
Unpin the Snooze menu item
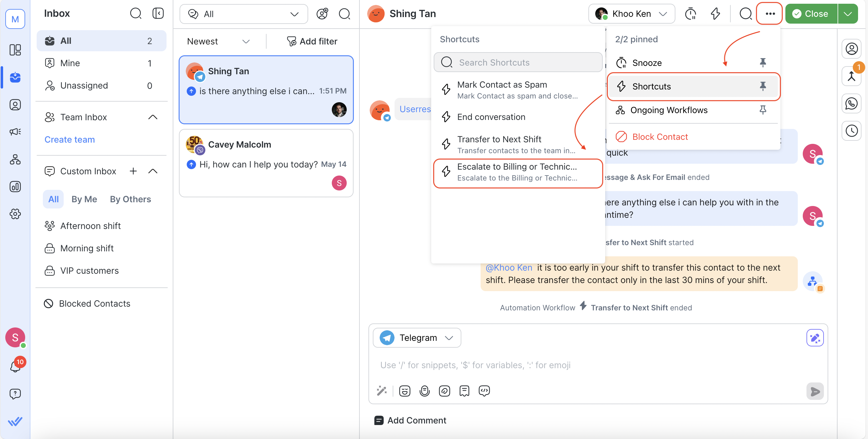[x=763, y=62]
